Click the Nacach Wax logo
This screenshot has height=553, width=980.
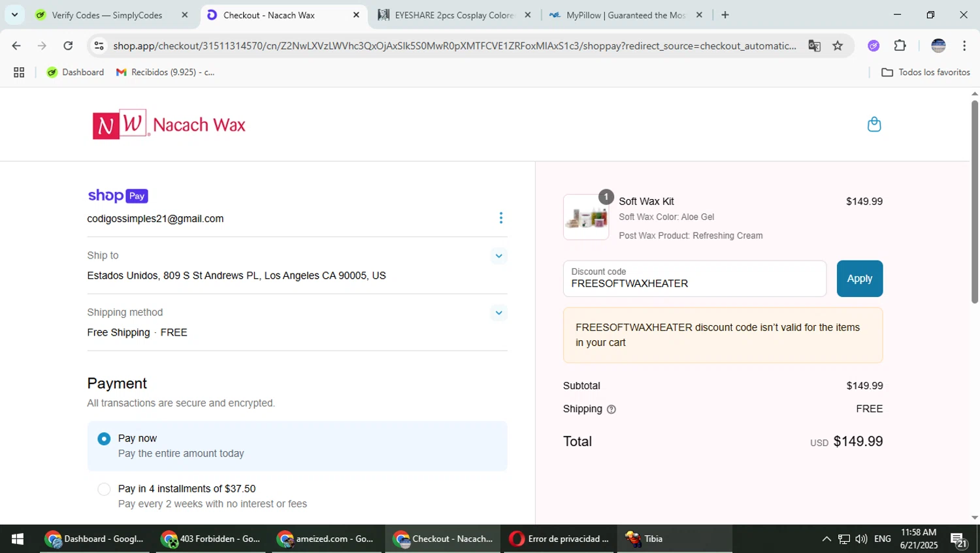169,124
